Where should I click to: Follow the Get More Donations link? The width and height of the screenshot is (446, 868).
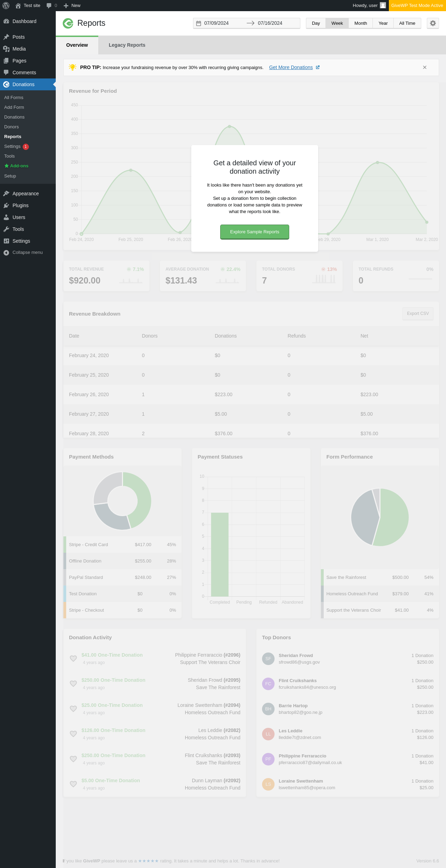click(x=291, y=67)
